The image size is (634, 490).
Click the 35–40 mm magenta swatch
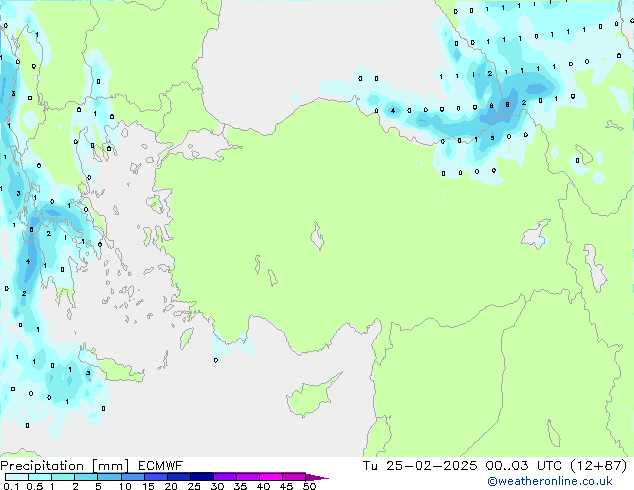(247, 477)
